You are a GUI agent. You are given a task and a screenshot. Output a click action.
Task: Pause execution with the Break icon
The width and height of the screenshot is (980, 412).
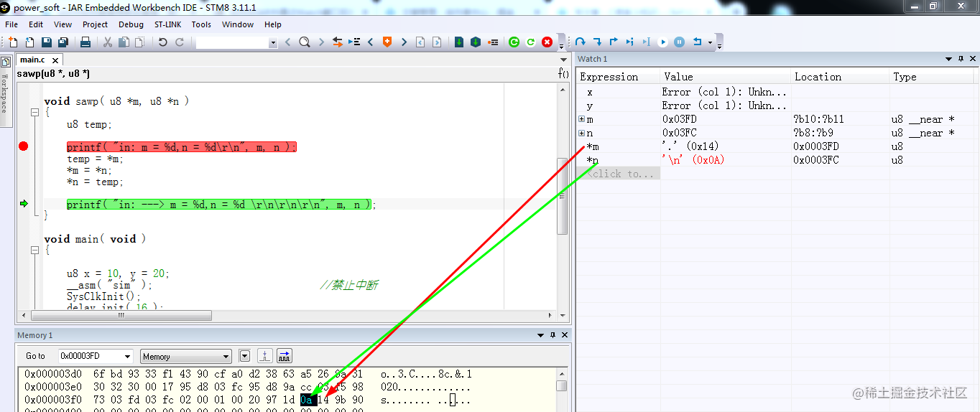tap(680, 42)
